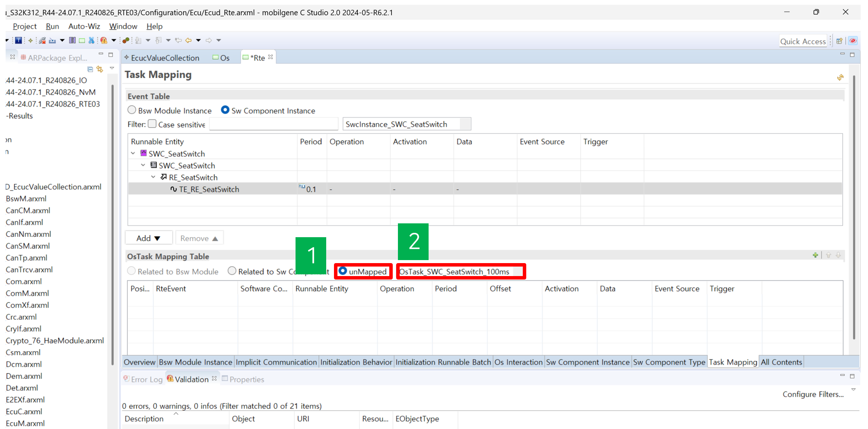Click Collapse All icon in ARPackage Explorer
This screenshot has width=868, height=429.
coord(90,69)
